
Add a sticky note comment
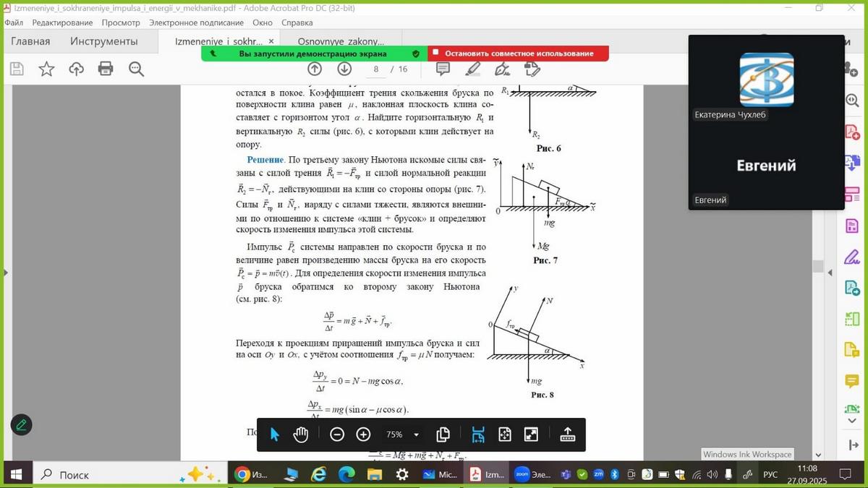point(443,69)
